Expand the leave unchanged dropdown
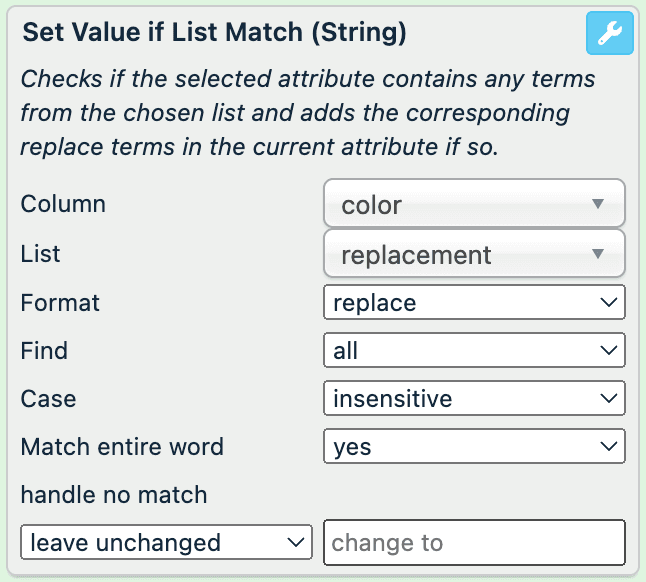Image resolution: width=646 pixels, height=582 pixels. point(166,543)
